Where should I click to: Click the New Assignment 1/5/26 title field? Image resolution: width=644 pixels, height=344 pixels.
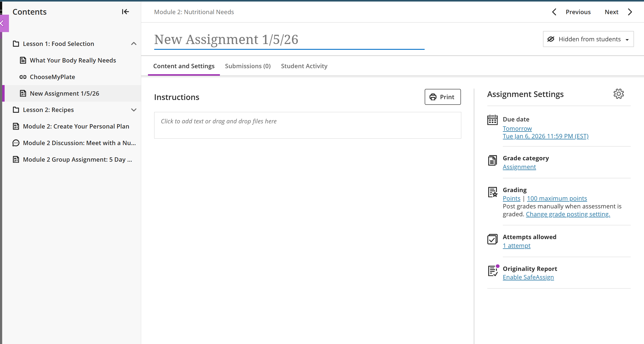click(289, 40)
